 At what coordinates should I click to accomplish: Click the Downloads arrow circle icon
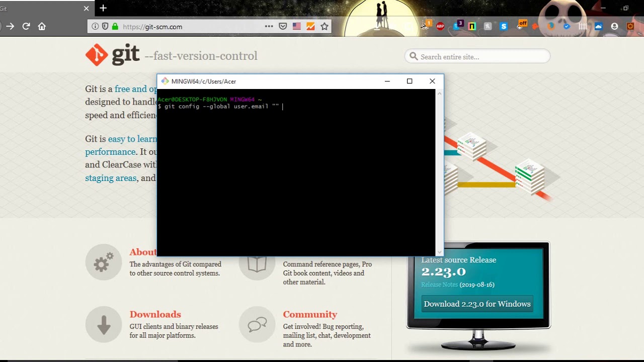(104, 324)
